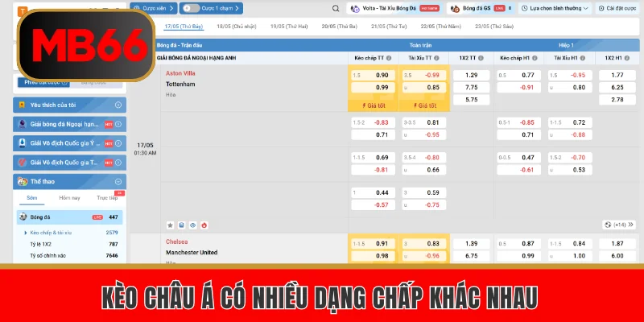Image resolution: width=644 pixels, height=322 pixels.
Task: Pick over 3.5 odds -0.99
Action: coord(424,75)
